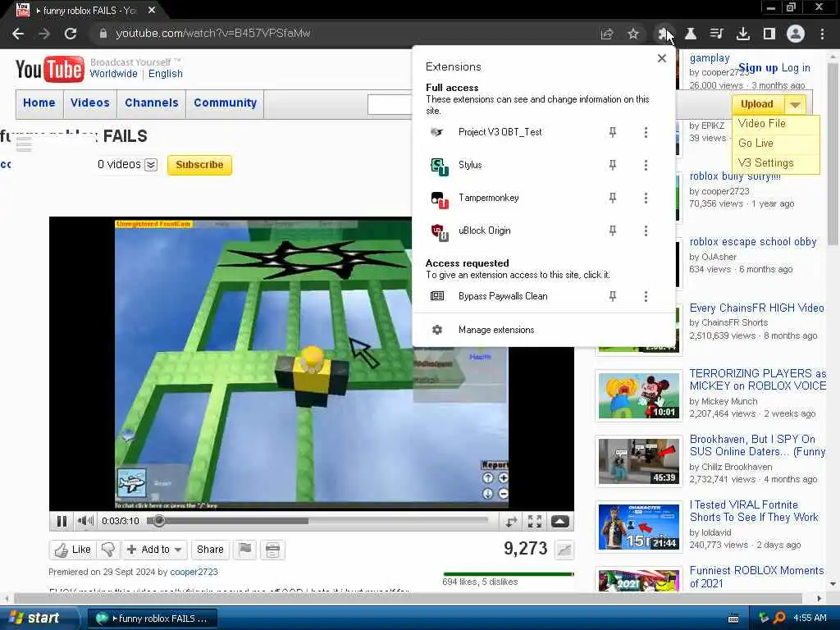Click the Tampermonkey extension icon
The image size is (840, 630).
point(440,199)
